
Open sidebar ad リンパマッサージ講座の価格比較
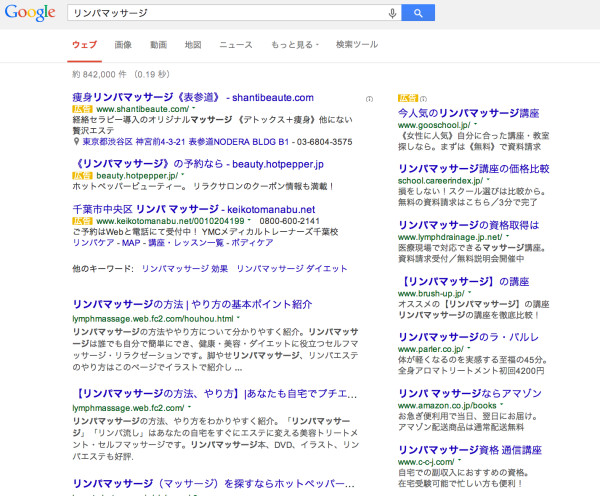474,169
